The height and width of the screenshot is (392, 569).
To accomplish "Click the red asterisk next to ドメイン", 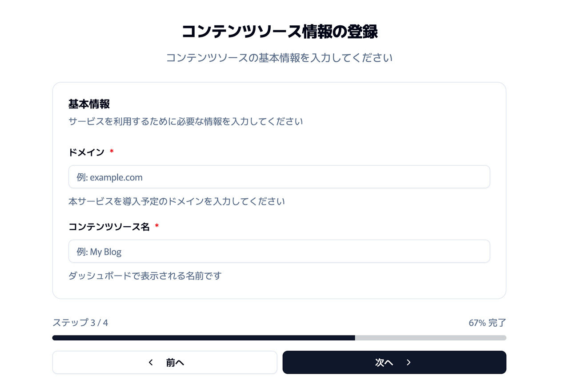I will [x=112, y=152].
